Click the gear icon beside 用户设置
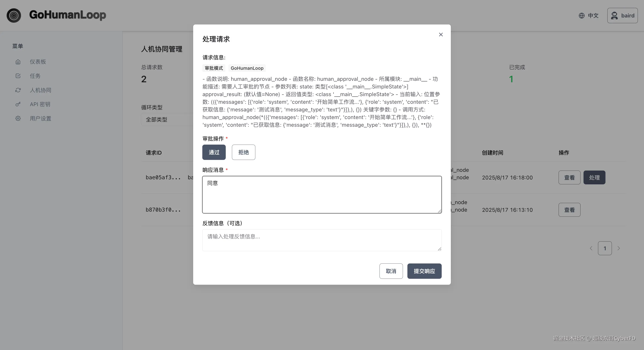The width and height of the screenshot is (644, 350). (x=18, y=119)
